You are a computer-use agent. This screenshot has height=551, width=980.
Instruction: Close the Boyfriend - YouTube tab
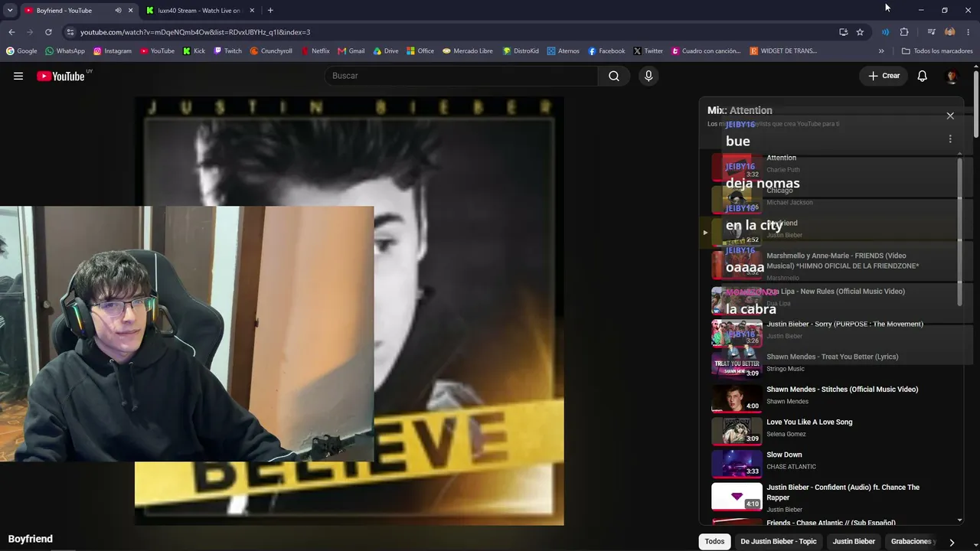[x=130, y=11]
